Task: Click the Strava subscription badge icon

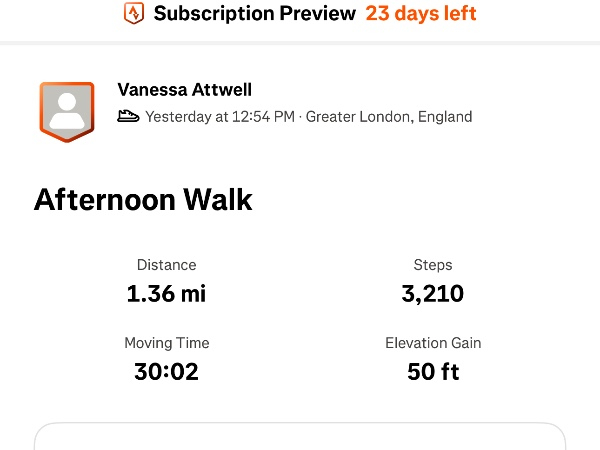Action: coord(133,14)
